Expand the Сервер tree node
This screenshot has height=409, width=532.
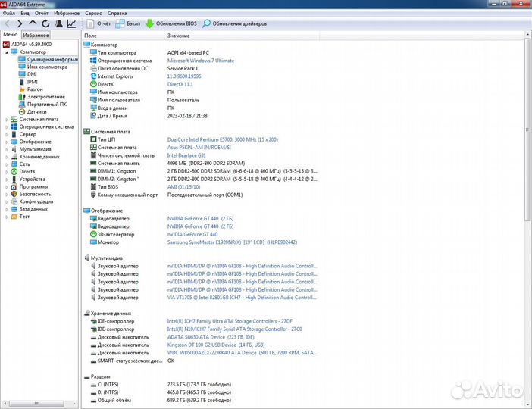(7, 134)
